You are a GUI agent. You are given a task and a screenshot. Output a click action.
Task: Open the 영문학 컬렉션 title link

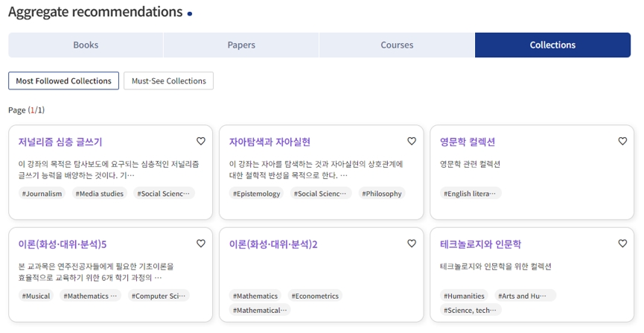(468, 142)
